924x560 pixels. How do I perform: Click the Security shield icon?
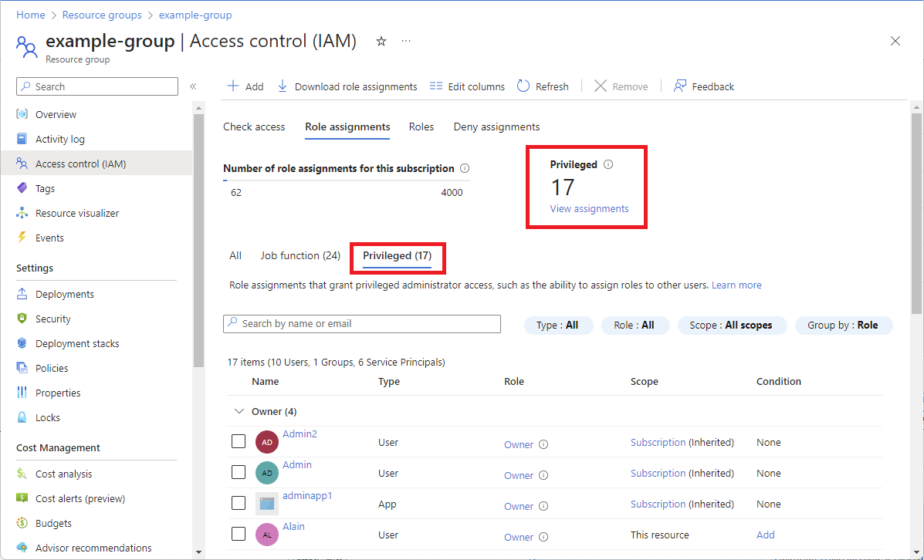pyautogui.click(x=22, y=319)
